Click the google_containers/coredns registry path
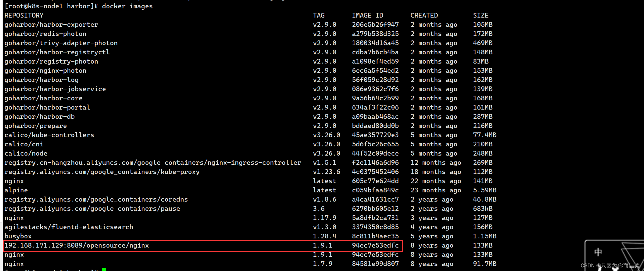644x271 pixels. click(x=96, y=199)
